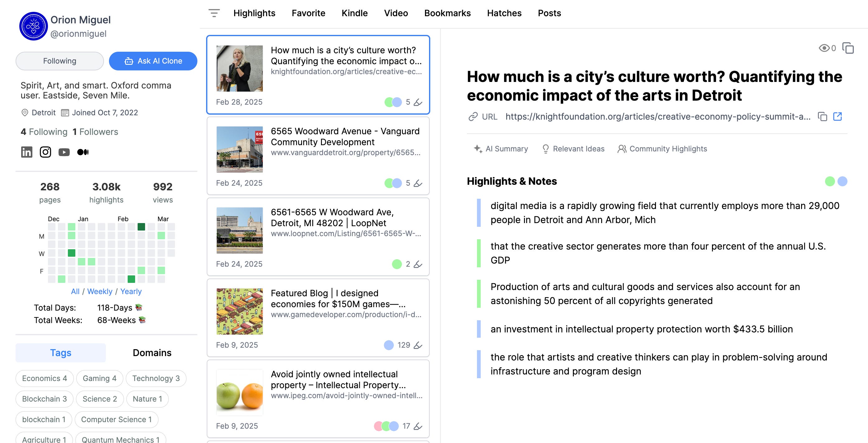Image resolution: width=868 pixels, height=443 pixels.
Task: Open the 1 Followers list
Action: point(95,132)
